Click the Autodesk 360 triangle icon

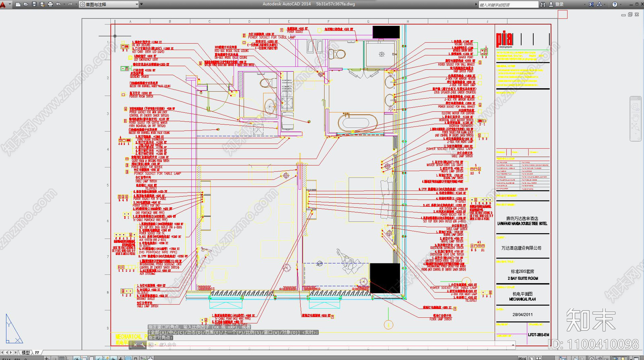pos(599,4)
